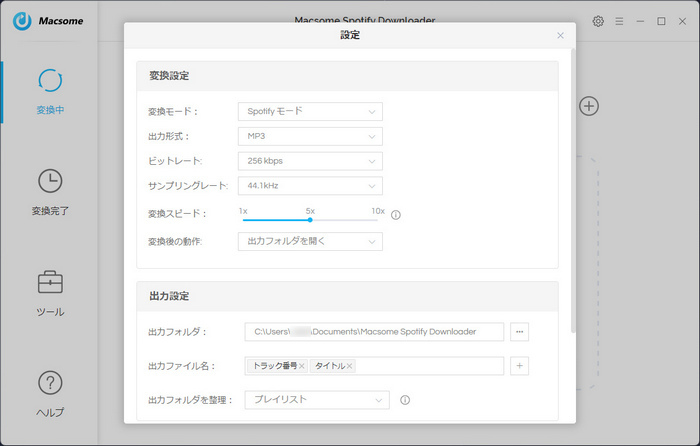Screen dimensions: 700x446
Task: Click the 出力フォルダ path field
Action: [374, 332]
